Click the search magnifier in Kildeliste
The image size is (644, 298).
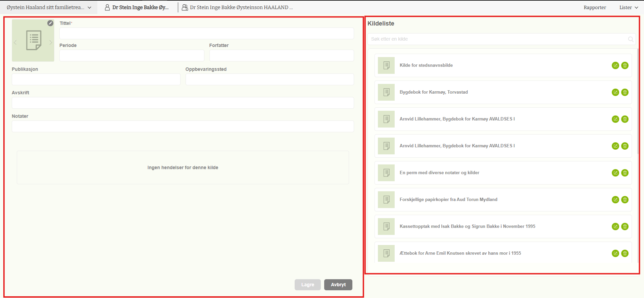(x=631, y=39)
